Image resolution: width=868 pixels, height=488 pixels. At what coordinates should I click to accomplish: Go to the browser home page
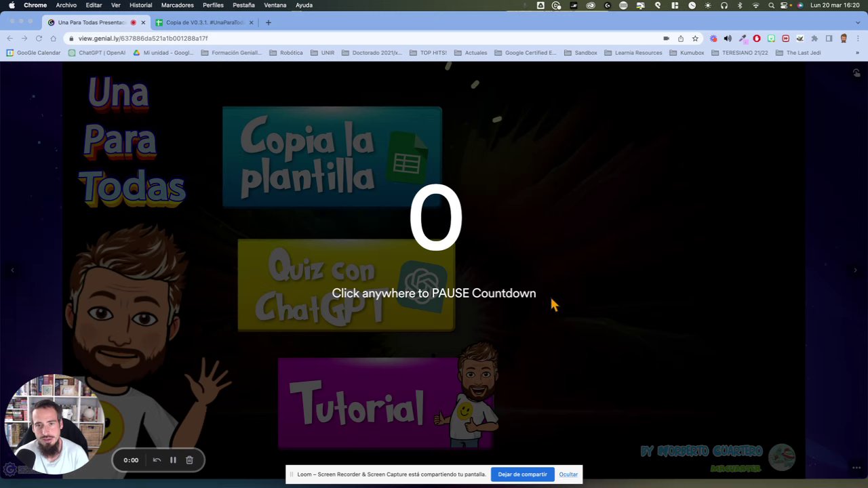click(53, 39)
